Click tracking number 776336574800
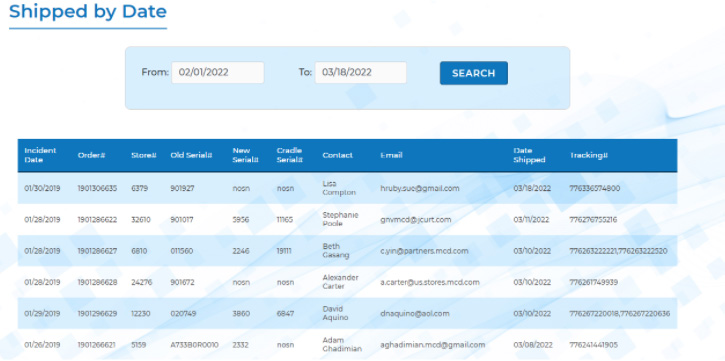 click(595, 188)
